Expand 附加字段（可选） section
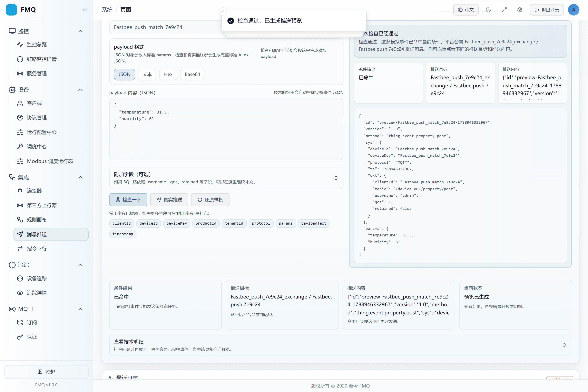The image size is (588, 392). (226, 178)
